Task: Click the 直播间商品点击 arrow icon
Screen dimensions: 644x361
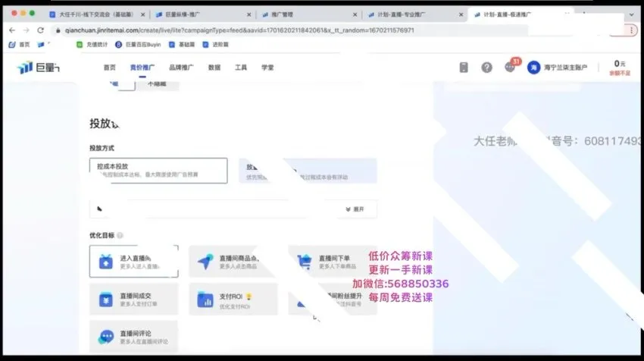Action: [205, 262]
